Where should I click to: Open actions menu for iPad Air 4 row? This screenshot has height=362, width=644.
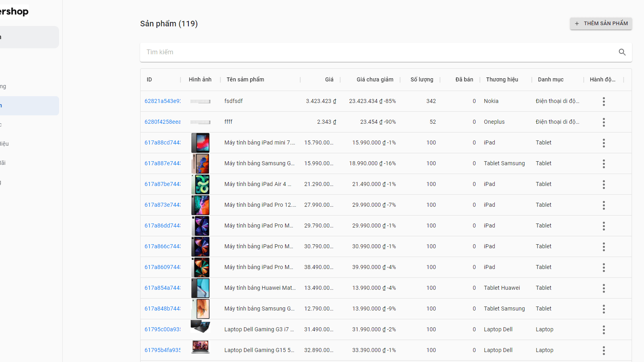click(603, 184)
